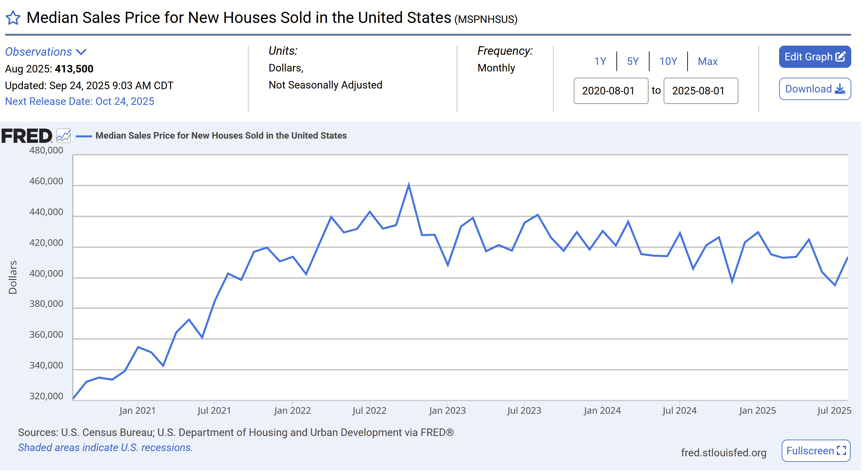Click end date field 2025-08-01

(700, 91)
